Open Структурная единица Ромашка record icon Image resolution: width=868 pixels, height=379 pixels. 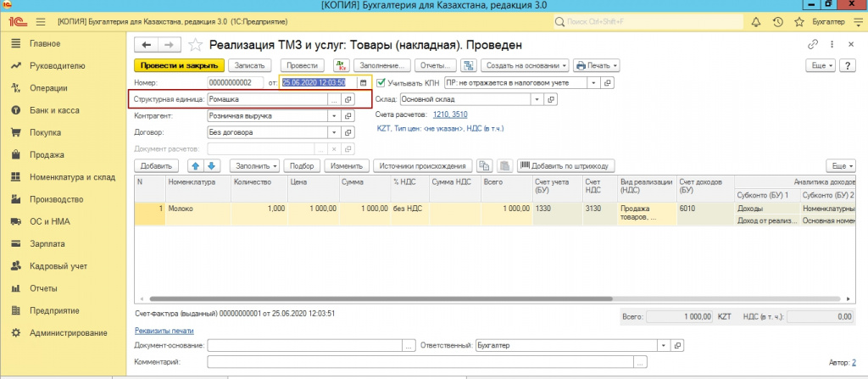348,99
